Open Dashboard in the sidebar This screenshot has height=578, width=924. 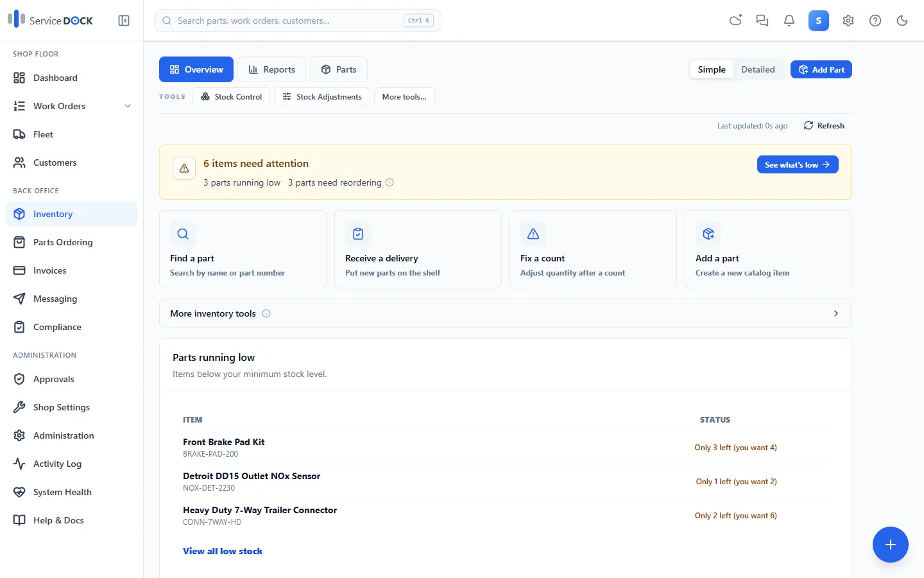point(71,78)
